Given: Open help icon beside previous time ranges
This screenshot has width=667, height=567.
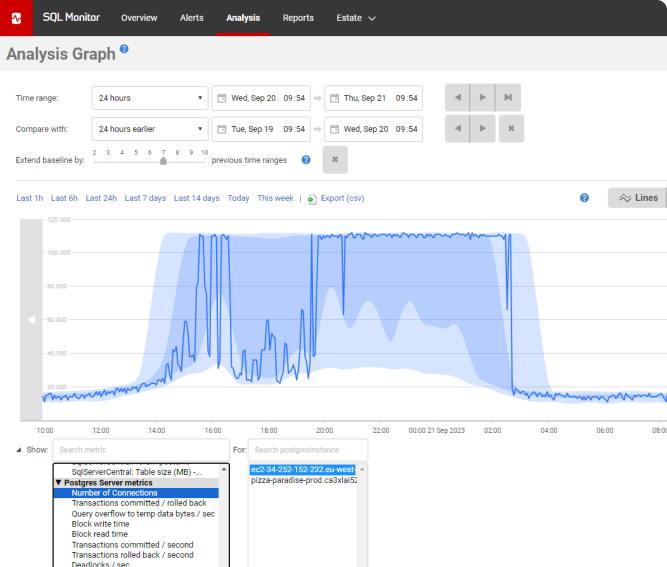Looking at the screenshot, I should pyautogui.click(x=306, y=160).
